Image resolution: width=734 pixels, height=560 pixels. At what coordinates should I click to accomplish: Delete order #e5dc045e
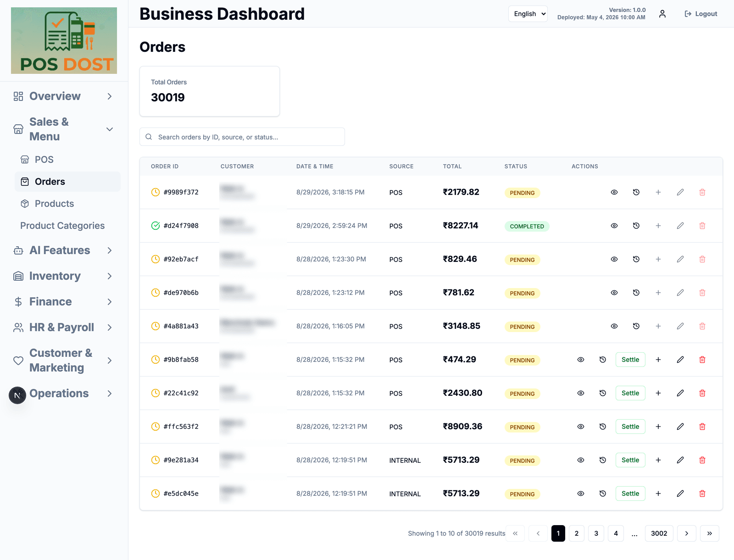click(x=702, y=493)
